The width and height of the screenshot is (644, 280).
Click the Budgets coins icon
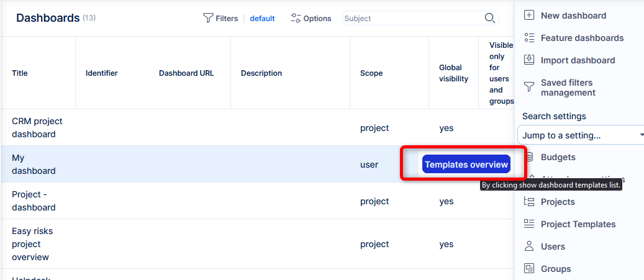click(x=529, y=157)
